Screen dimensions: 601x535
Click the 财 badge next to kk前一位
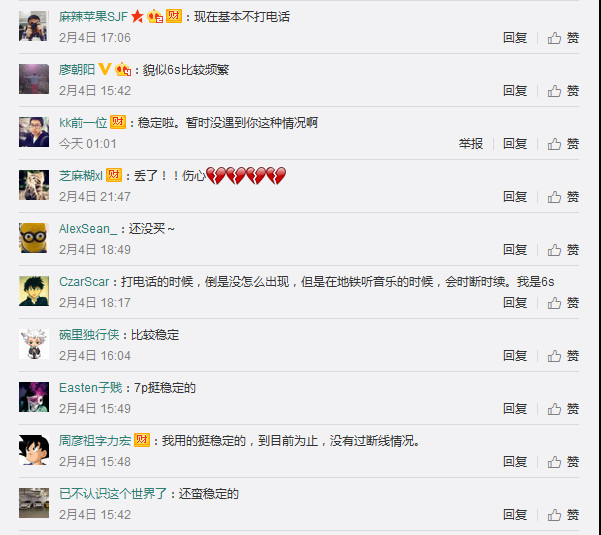click(x=118, y=122)
